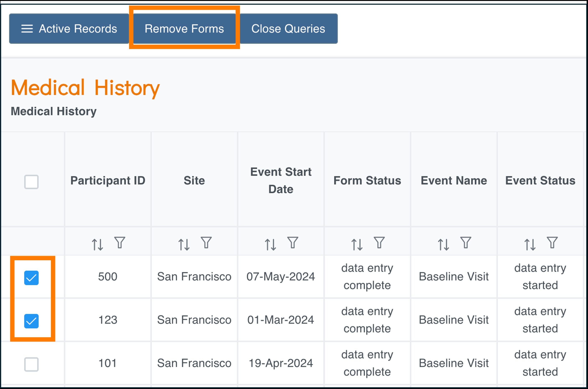Sort the Form Status column
The width and height of the screenshot is (588, 389).
pyautogui.click(x=357, y=245)
